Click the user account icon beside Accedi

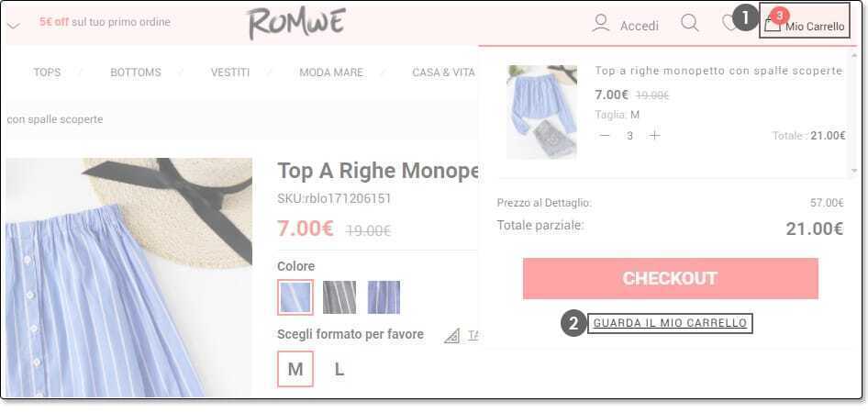pos(601,23)
